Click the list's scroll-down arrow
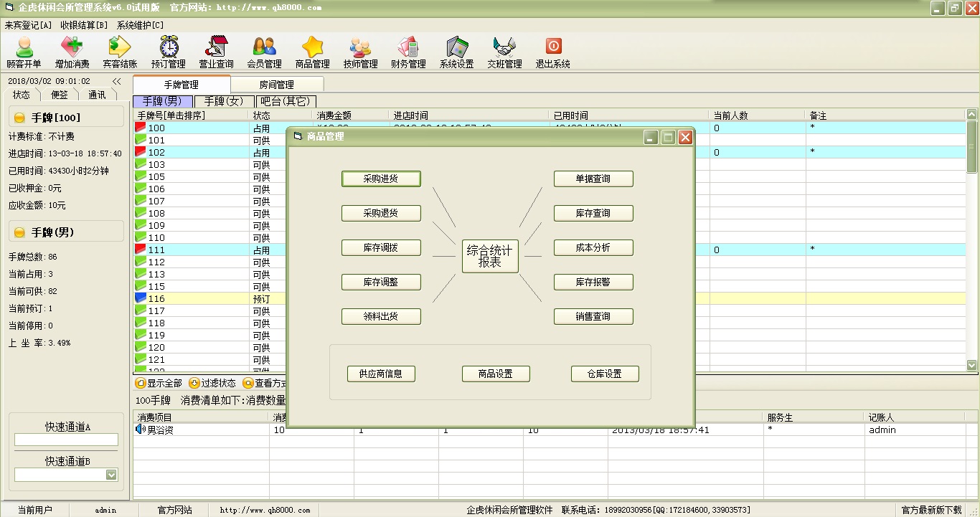Screen dimensions: 980x517 tap(972, 365)
